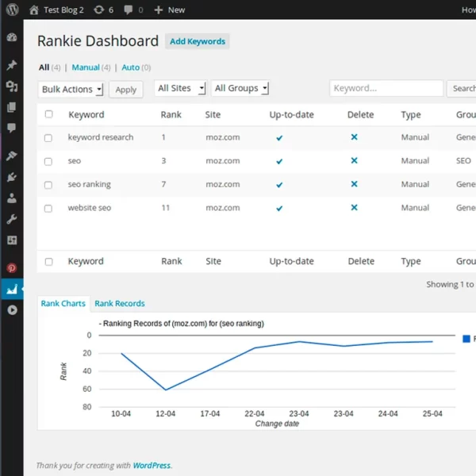Click the play circle sidebar icon
This screenshot has height=476, width=476.
12,310
